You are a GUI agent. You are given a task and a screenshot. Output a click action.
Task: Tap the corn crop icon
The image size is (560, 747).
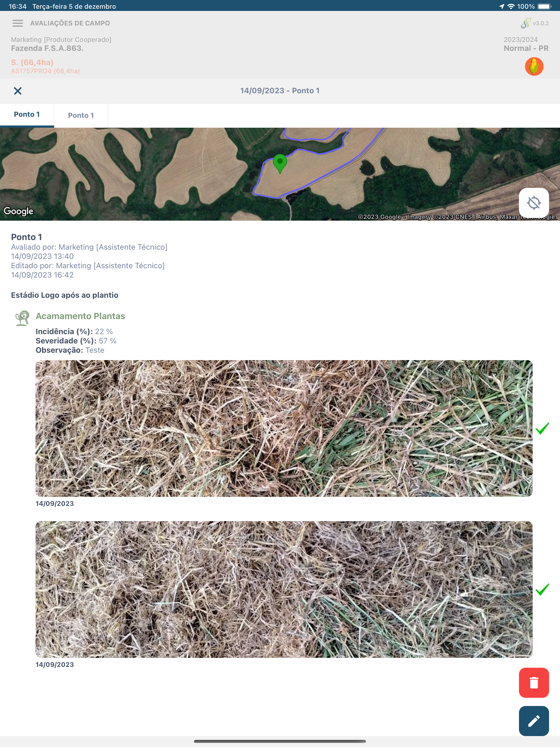[534, 66]
